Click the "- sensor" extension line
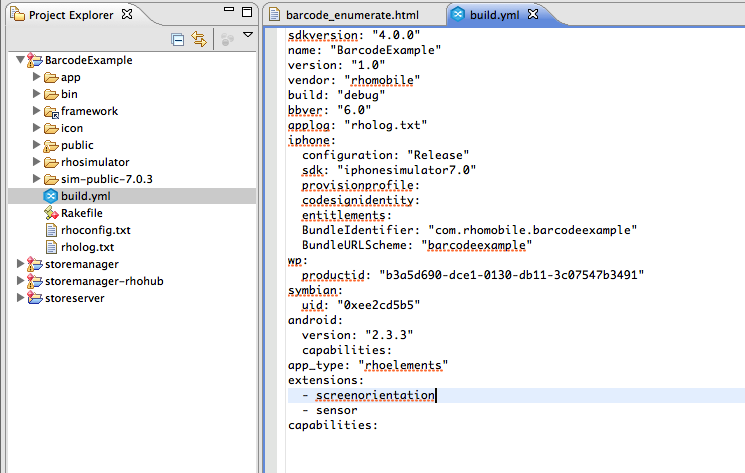Image resolution: width=745 pixels, height=473 pixels. (330, 410)
